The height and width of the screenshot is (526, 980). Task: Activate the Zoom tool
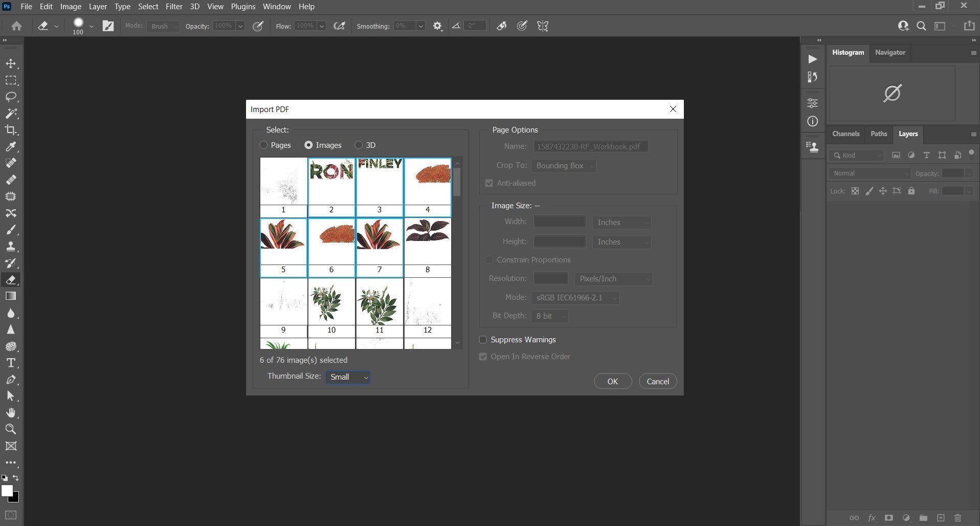coord(11,429)
